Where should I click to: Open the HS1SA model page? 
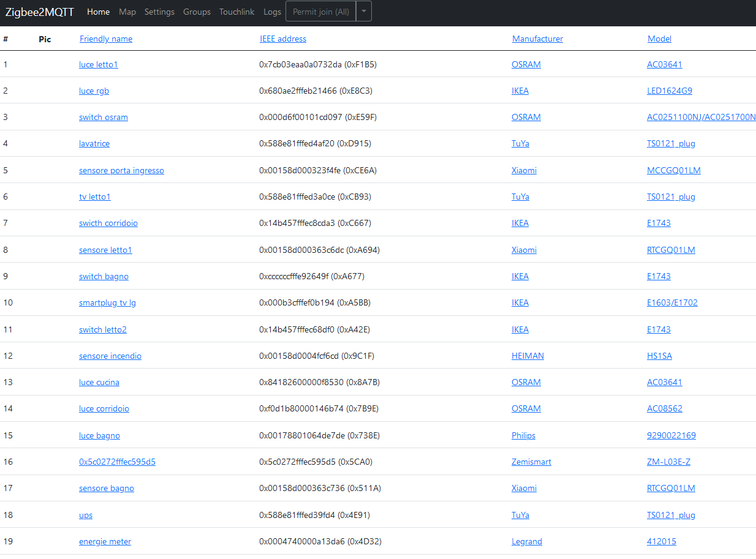tap(659, 356)
